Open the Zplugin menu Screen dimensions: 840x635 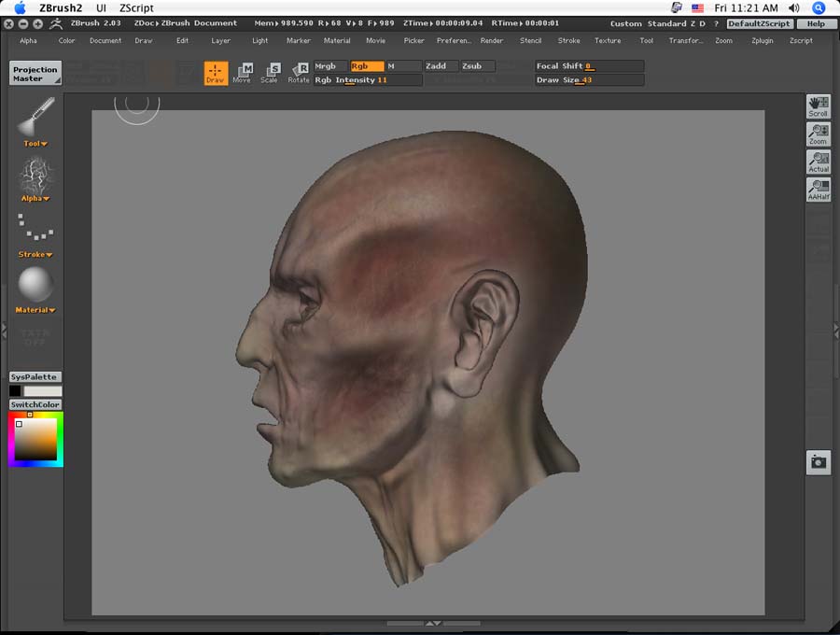(762, 41)
